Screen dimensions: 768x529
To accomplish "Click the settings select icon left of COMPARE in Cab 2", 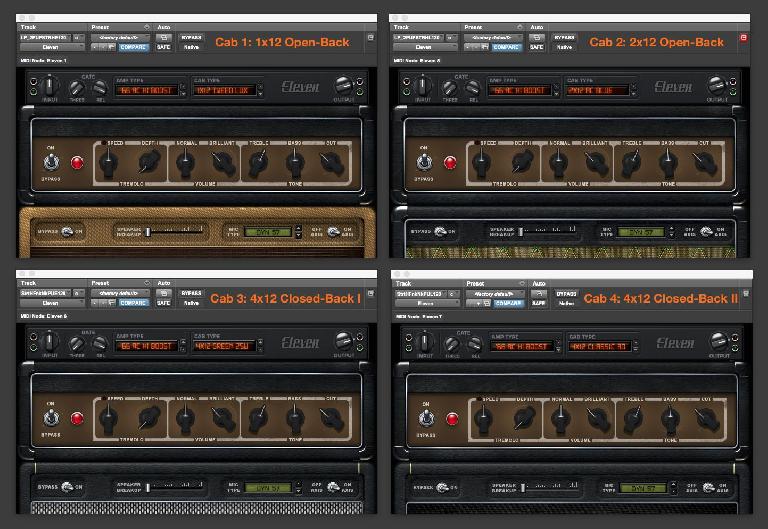I will tap(484, 47).
